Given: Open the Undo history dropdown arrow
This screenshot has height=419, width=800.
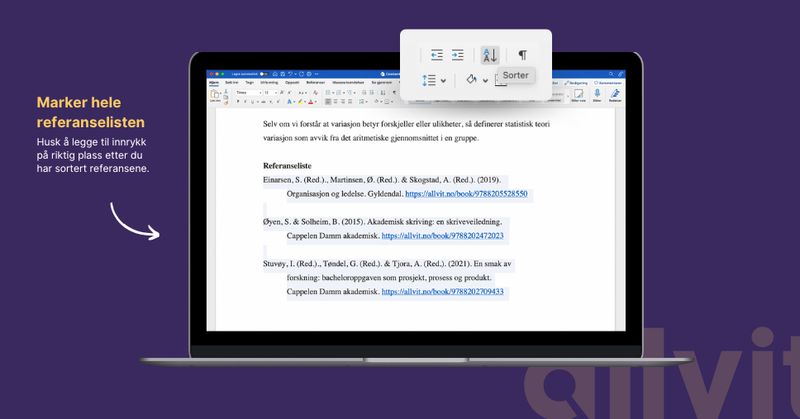Looking at the screenshot, I should (295, 74).
